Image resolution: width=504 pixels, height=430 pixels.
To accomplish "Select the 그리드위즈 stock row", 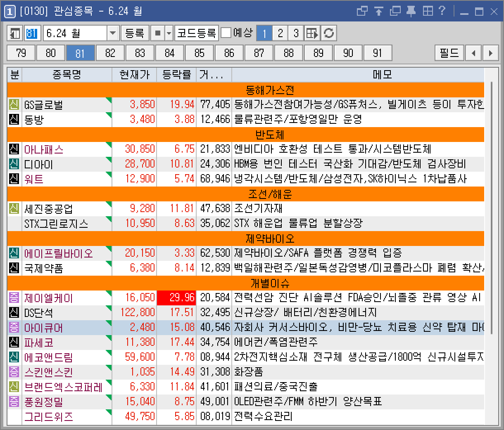I will (x=245, y=416).
